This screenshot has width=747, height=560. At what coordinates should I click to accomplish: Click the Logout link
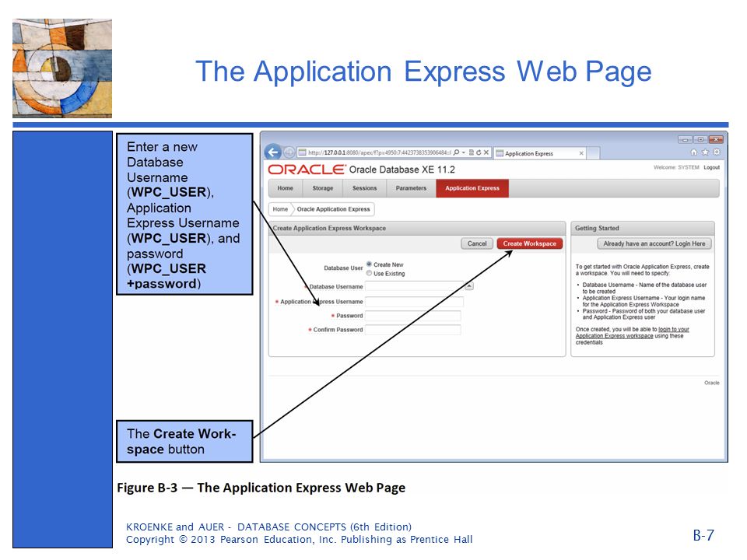tap(712, 168)
